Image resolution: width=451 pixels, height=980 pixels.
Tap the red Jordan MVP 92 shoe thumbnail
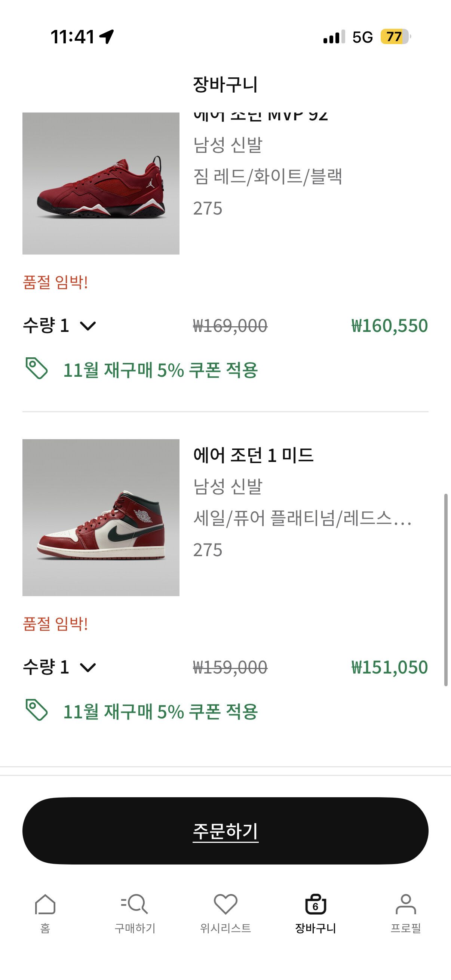[x=101, y=184]
